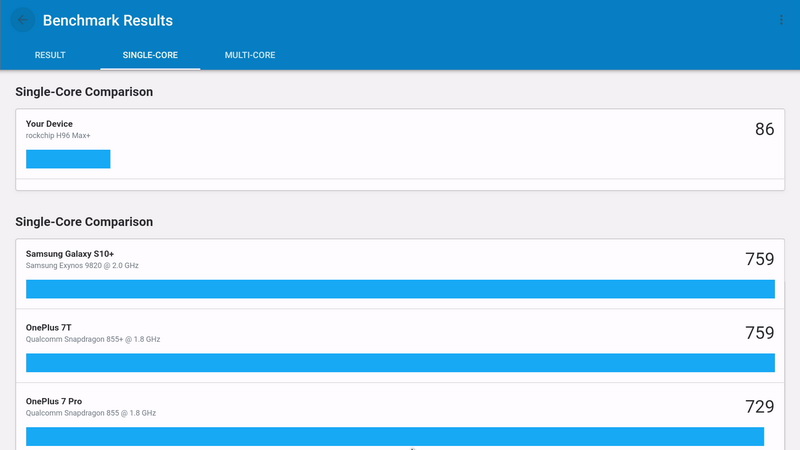Click the OnePlus 7T score 759

[759, 333]
